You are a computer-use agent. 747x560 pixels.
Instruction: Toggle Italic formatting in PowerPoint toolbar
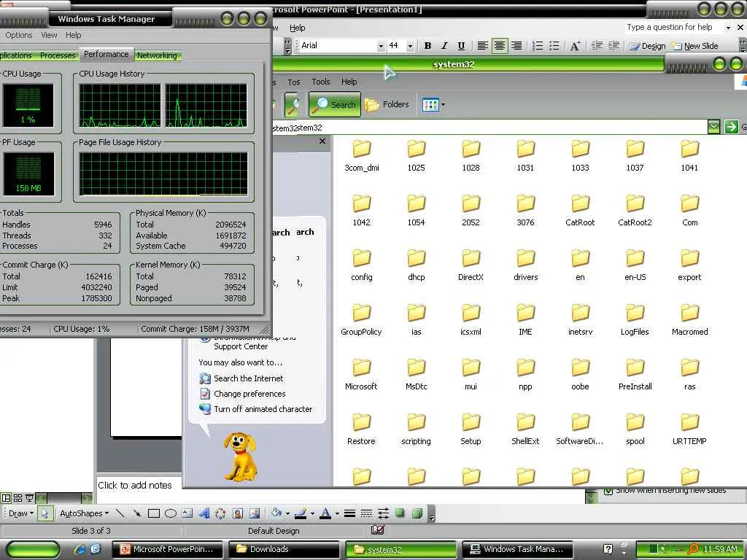pos(444,46)
